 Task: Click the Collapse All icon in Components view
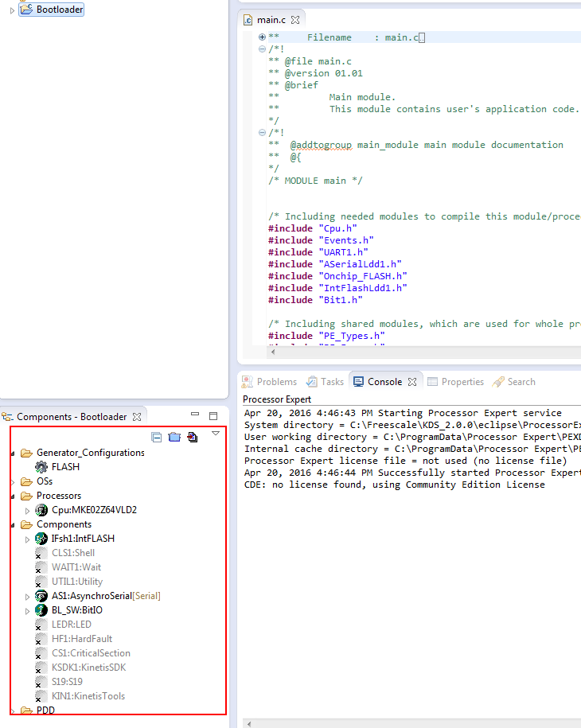tap(157, 437)
